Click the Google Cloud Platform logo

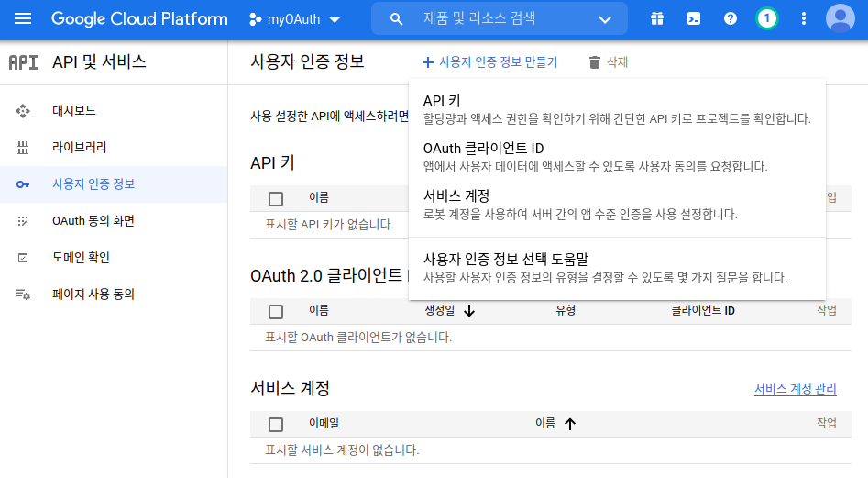139,19
